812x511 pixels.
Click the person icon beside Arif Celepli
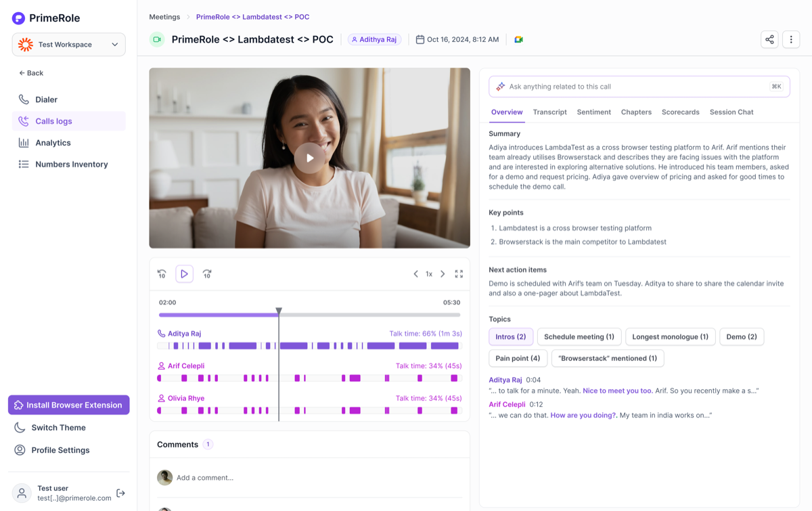coord(161,366)
